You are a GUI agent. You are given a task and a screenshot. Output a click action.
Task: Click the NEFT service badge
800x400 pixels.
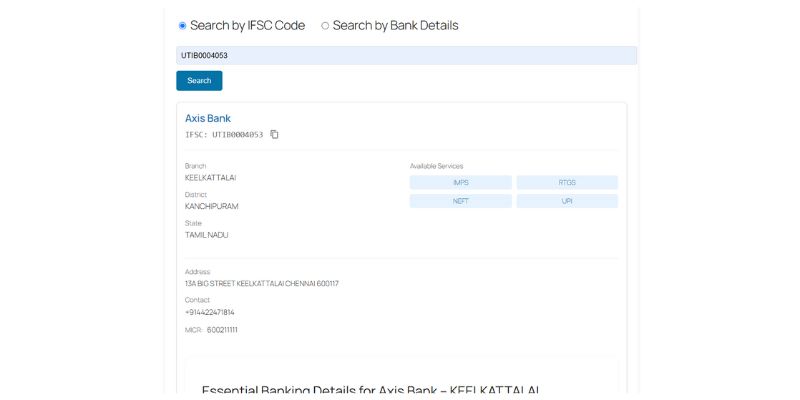461,201
